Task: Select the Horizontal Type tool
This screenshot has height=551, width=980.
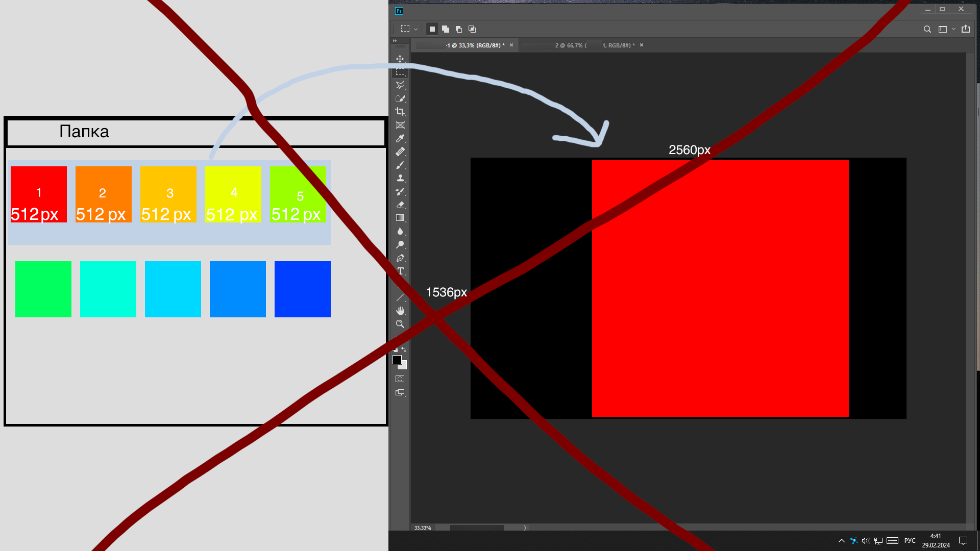Action: 400,271
